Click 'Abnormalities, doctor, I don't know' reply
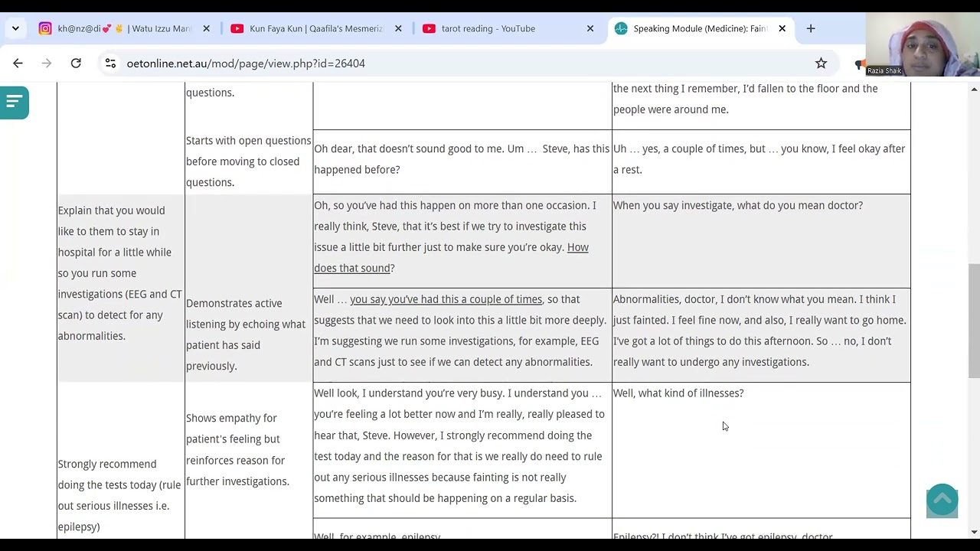The width and height of the screenshot is (980, 551). pos(759,331)
